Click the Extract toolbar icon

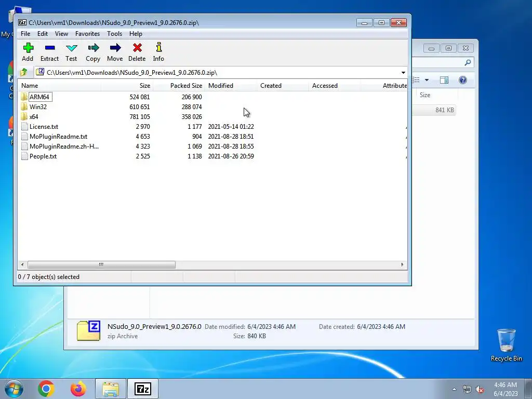[49, 48]
